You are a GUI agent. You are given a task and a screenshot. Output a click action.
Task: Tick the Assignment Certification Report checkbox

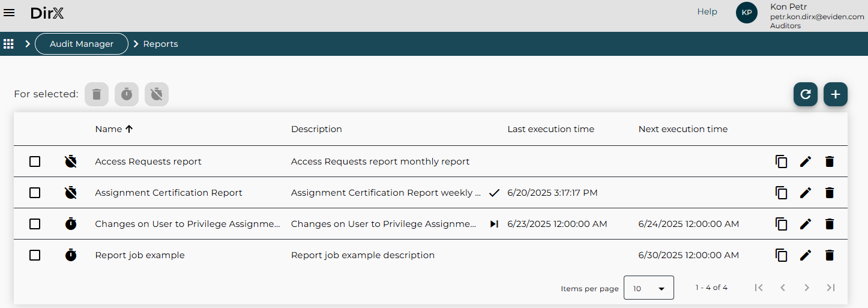click(x=35, y=193)
